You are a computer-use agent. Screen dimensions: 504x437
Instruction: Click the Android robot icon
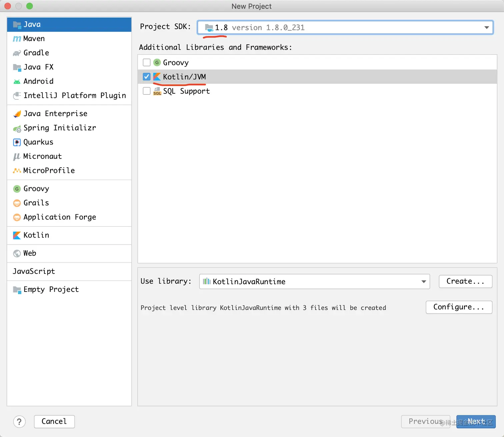(17, 82)
